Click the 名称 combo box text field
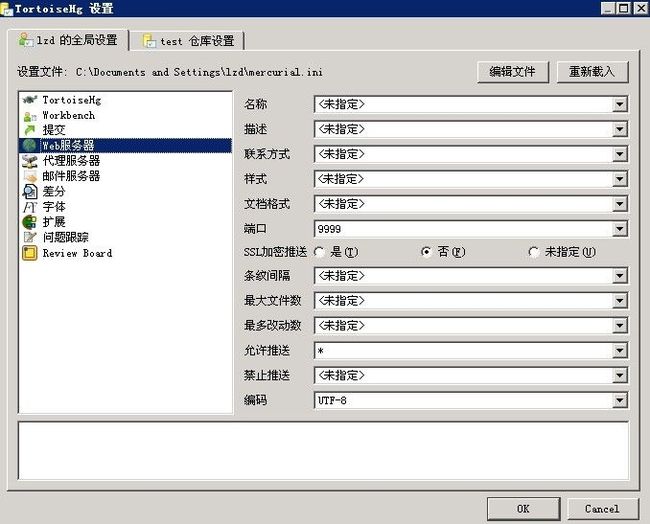This screenshot has width=650, height=524. point(463,104)
